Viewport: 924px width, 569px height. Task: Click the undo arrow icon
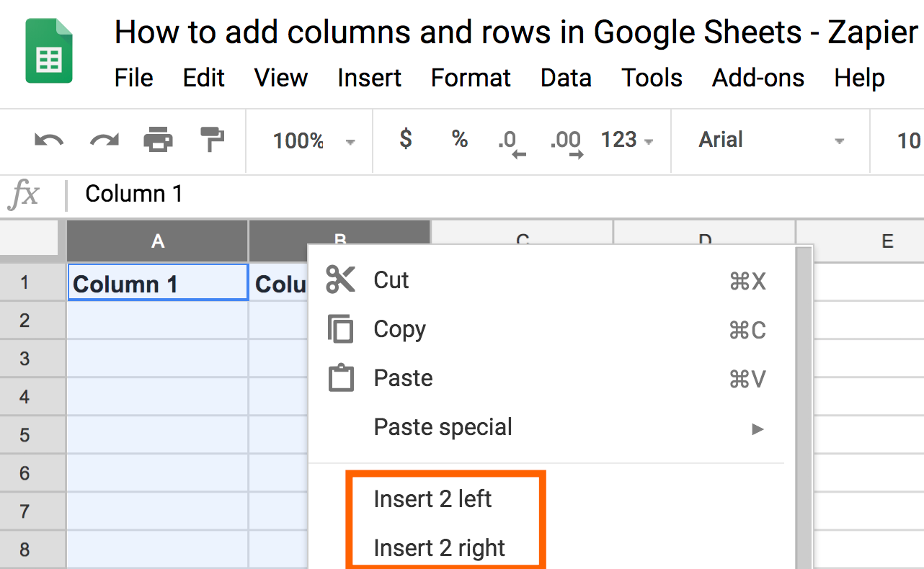click(x=49, y=140)
